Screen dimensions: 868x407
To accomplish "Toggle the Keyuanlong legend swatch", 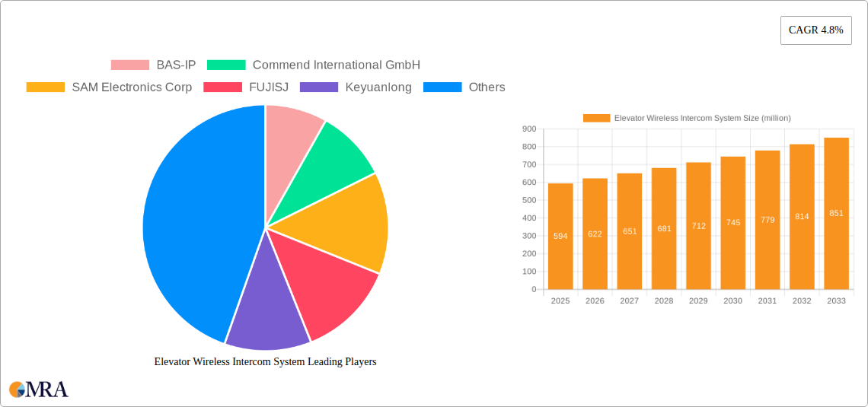I will pos(319,87).
